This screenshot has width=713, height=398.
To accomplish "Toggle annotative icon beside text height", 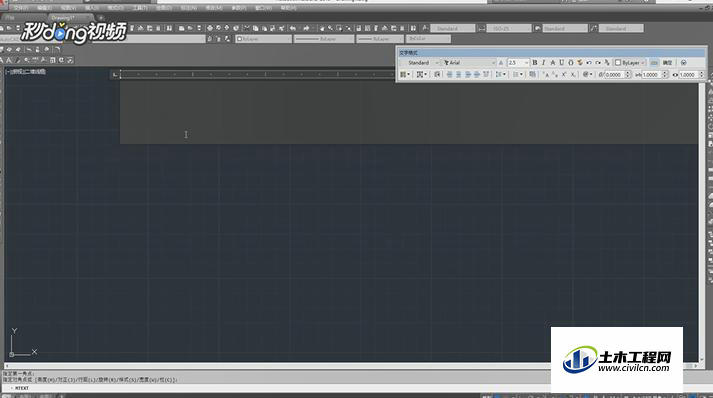I will (501, 63).
